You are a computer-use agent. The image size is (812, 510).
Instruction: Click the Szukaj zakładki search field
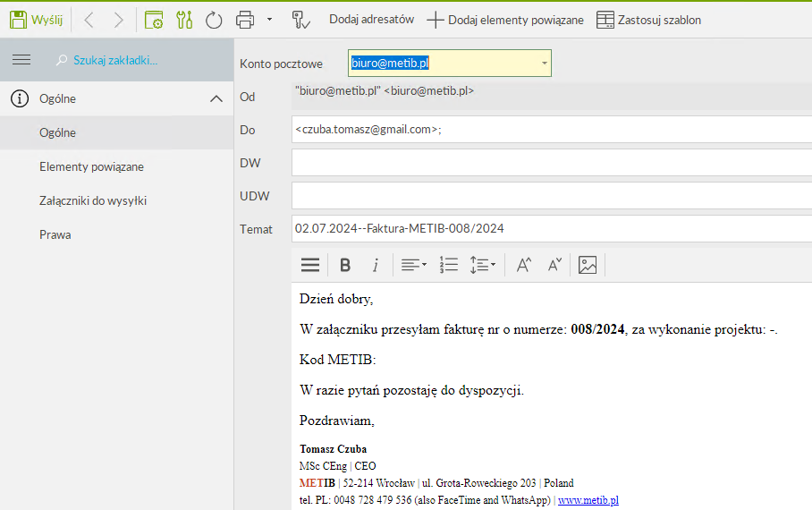[x=115, y=60]
